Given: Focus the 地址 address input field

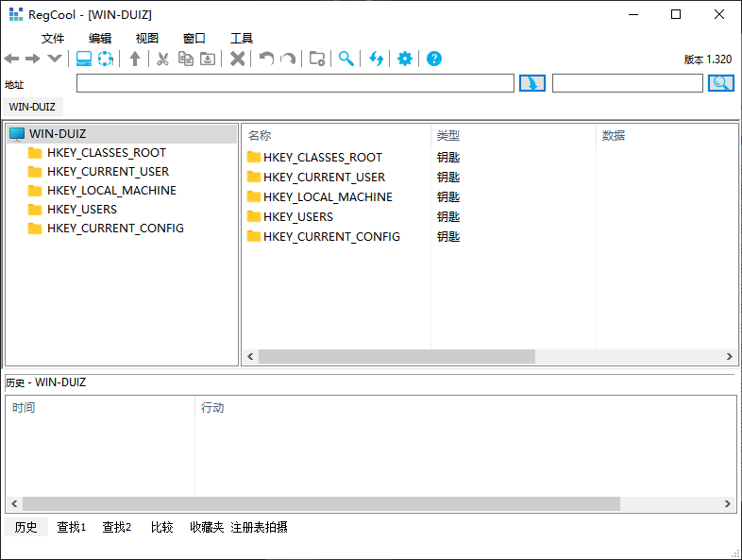Looking at the screenshot, I should pos(295,83).
